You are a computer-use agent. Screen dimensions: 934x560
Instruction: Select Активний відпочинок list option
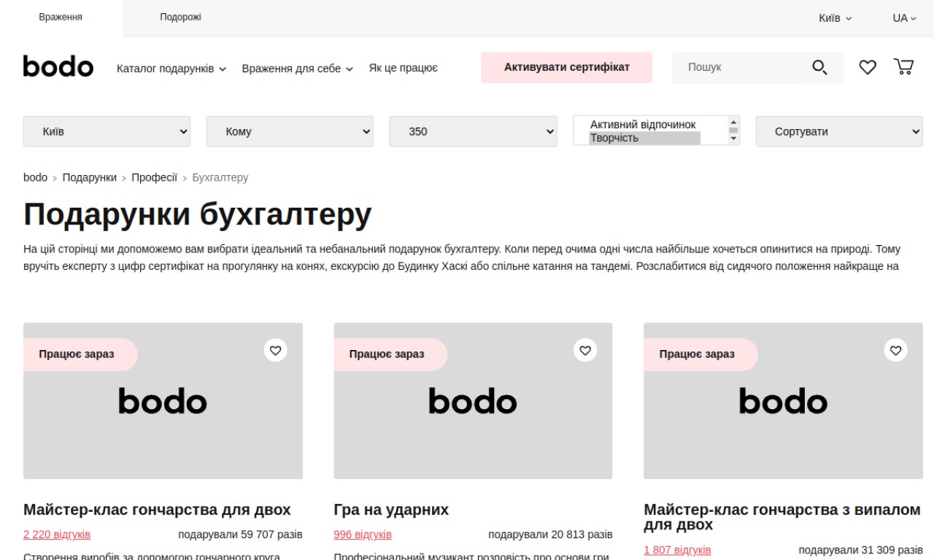[x=644, y=125]
